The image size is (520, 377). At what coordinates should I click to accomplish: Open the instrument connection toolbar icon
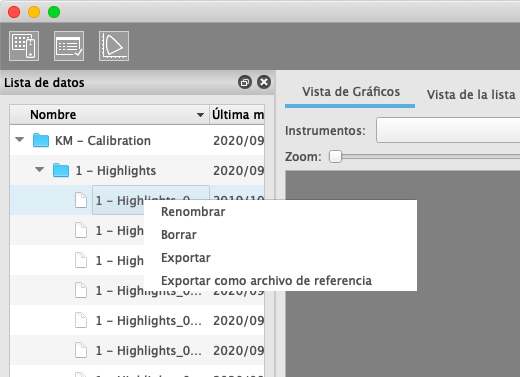(x=24, y=46)
